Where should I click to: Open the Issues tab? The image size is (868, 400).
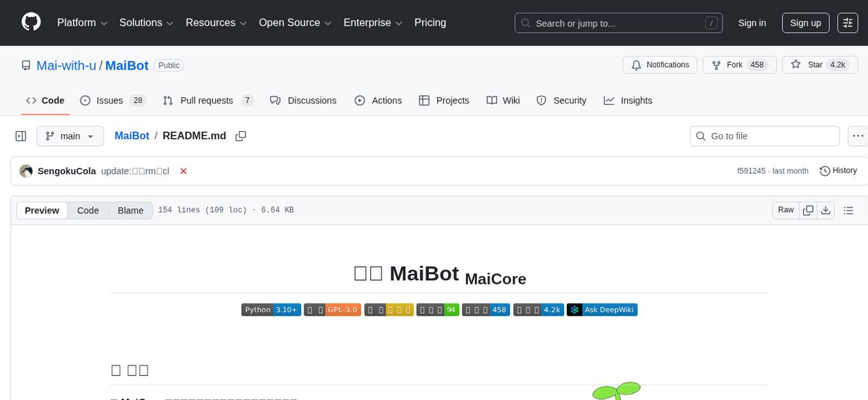[x=109, y=100]
